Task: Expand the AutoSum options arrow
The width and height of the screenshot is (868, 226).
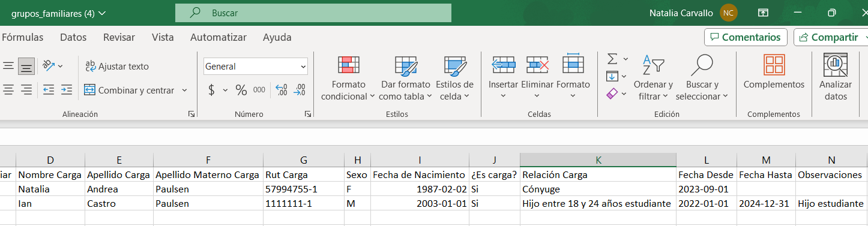Action: click(x=625, y=59)
